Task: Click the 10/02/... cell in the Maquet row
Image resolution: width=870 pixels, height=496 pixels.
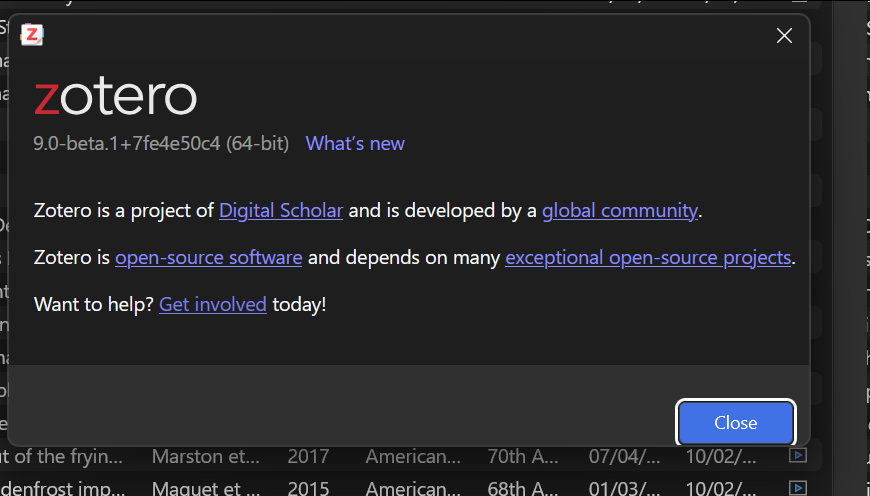Action: coord(721,488)
